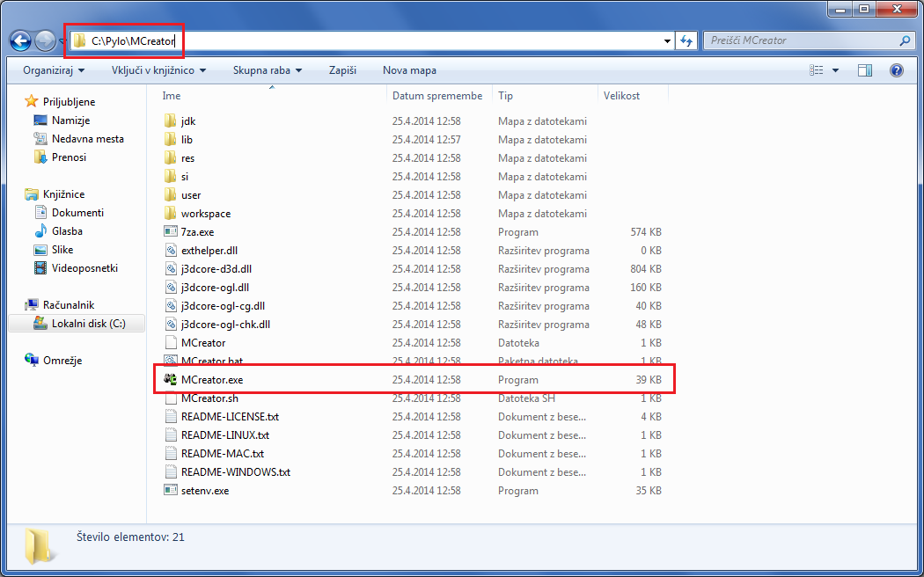This screenshot has height=577, width=924.
Task: Select the j3dcore-ogl-chk.dll file name
Action: coord(225,325)
